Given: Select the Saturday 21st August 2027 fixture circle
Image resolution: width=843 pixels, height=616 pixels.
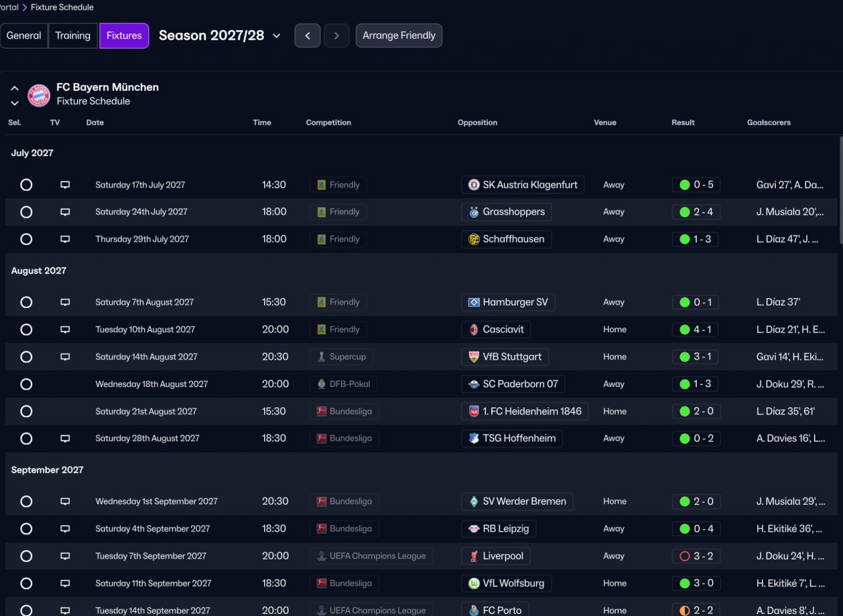Looking at the screenshot, I should (26, 411).
